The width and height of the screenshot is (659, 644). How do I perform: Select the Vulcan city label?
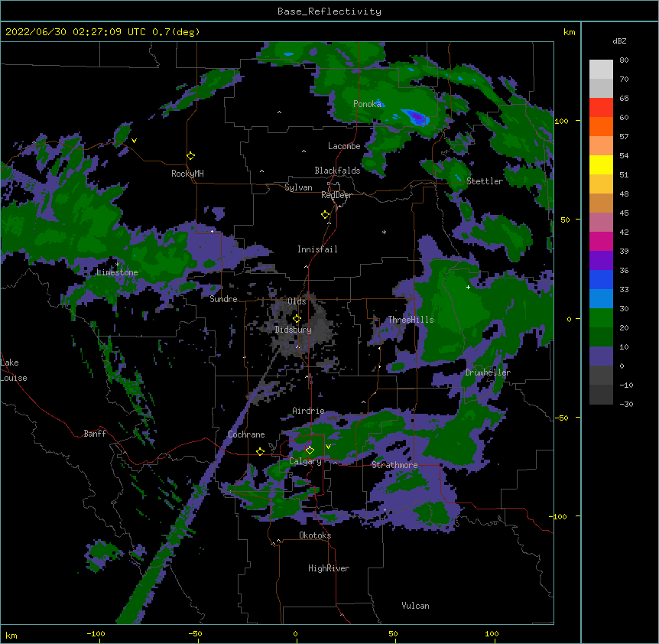415,606
